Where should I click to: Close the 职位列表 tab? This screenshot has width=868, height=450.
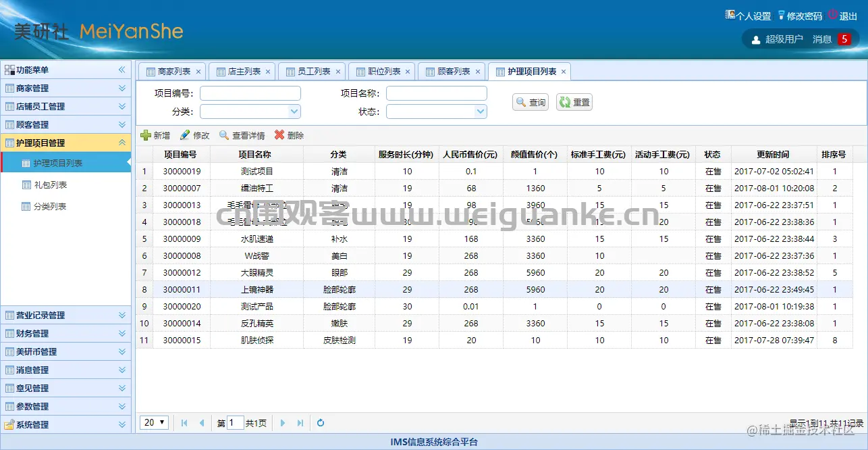pyautogui.click(x=408, y=72)
